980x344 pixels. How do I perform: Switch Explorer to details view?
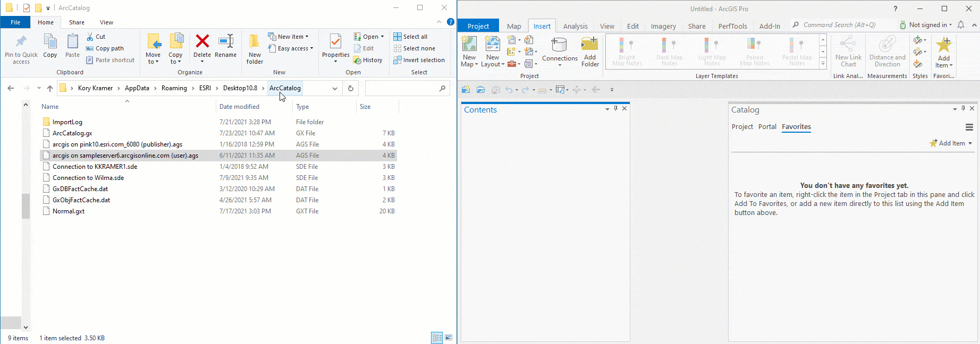[437, 338]
